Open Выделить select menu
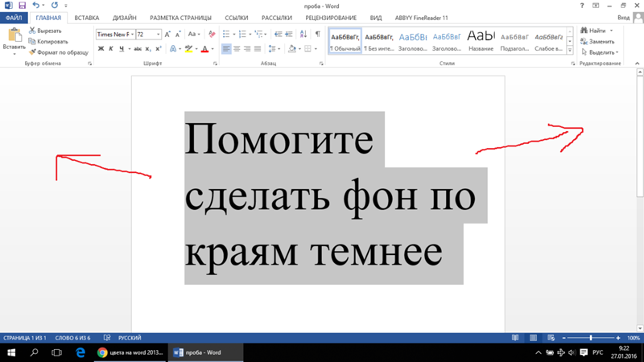Viewport: 644px width, 362px height. coord(599,52)
